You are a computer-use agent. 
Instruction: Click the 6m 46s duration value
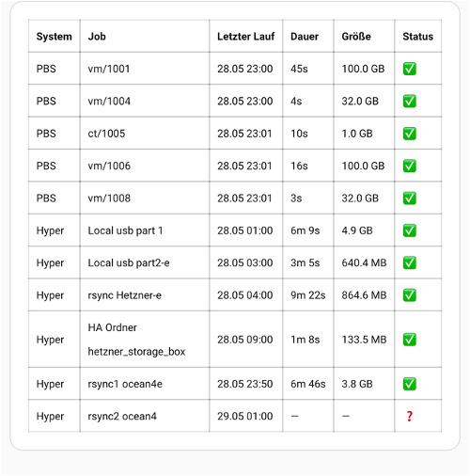(307, 384)
